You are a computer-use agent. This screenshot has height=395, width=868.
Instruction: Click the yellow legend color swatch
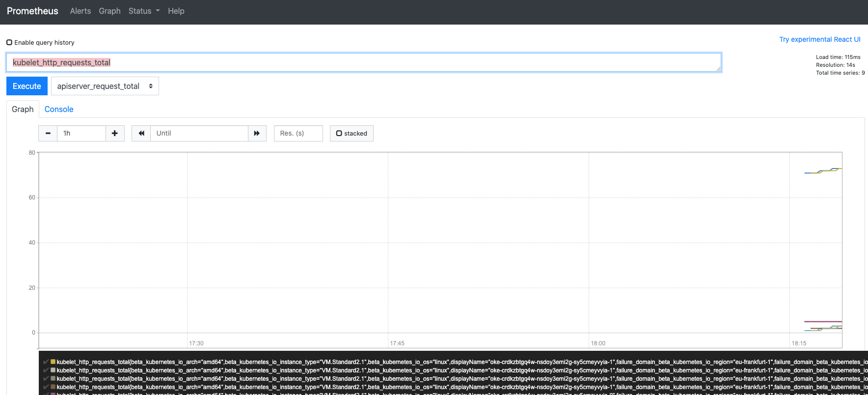53,362
